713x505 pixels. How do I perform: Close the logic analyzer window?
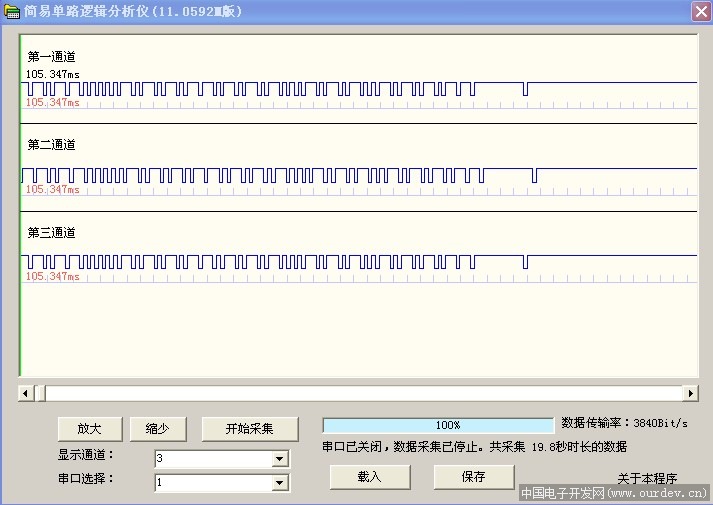pos(701,11)
